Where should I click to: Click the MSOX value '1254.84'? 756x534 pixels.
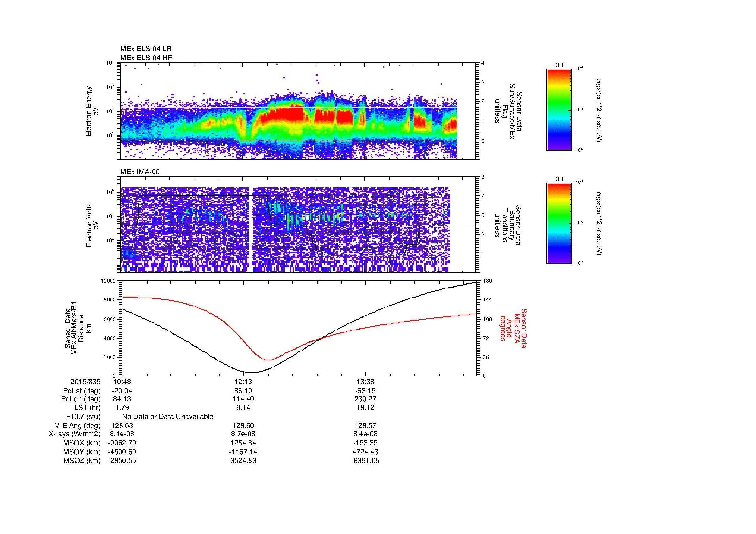[x=243, y=443]
